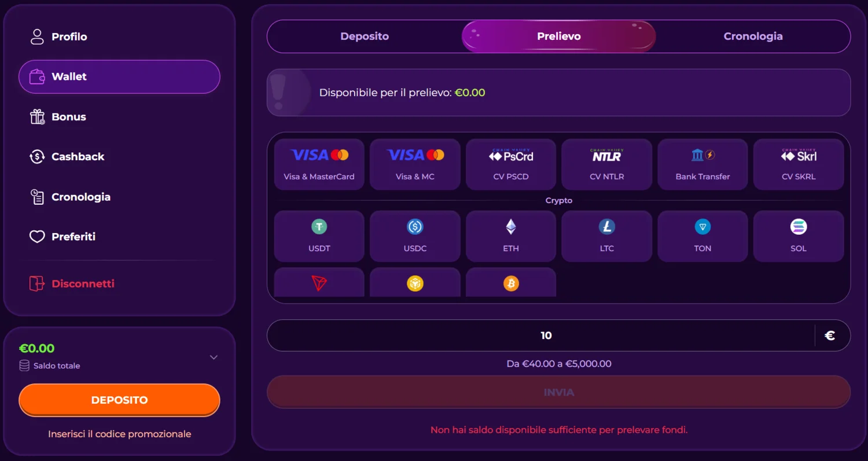Click 'Inserisci il codice promozionale' link
Viewport: 868px width, 461px height.
(119, 434)
